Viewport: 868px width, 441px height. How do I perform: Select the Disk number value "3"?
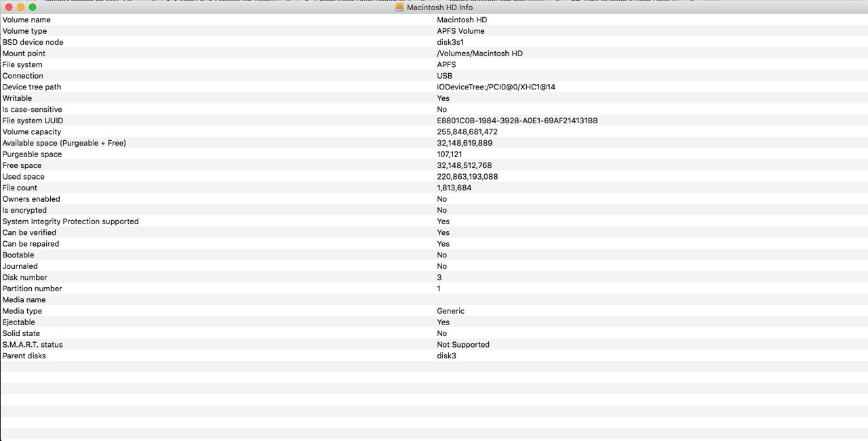439,277
